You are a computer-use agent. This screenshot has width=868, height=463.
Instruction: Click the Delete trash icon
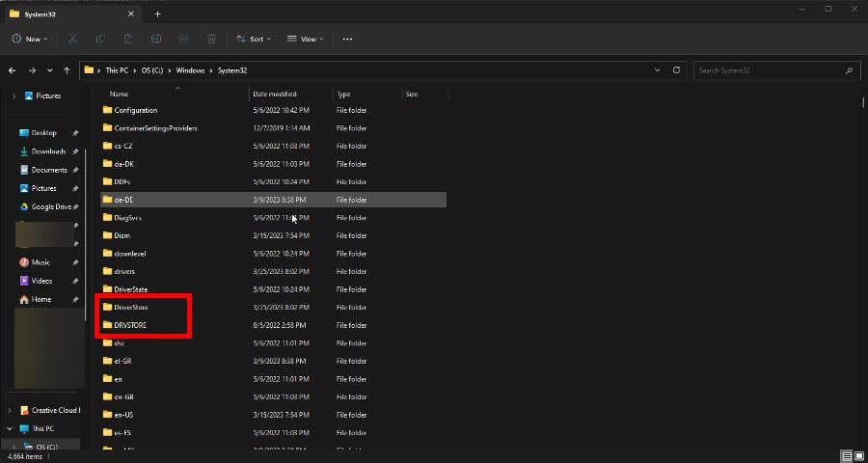coord(211,39)
